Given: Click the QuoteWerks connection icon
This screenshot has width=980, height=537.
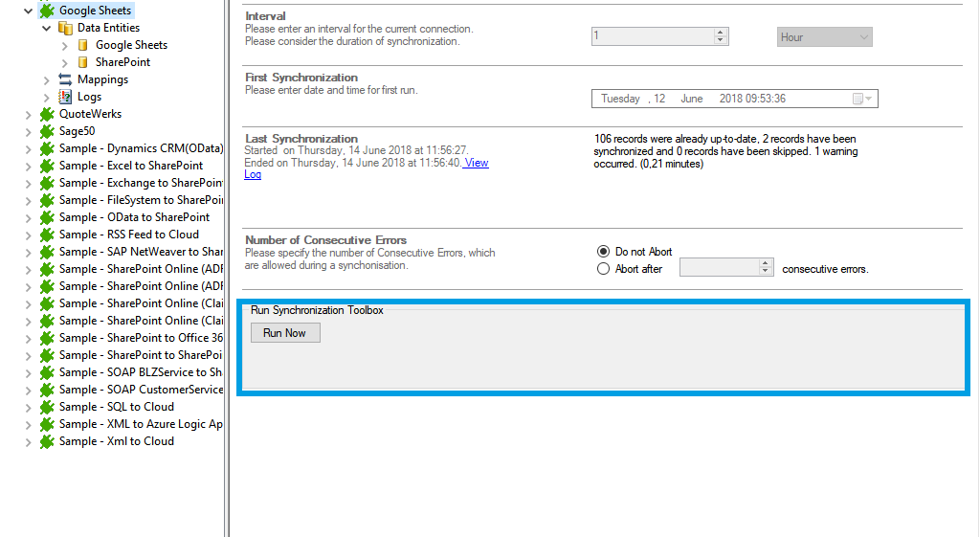Looking at the screenshot, I should click(47, 114).
